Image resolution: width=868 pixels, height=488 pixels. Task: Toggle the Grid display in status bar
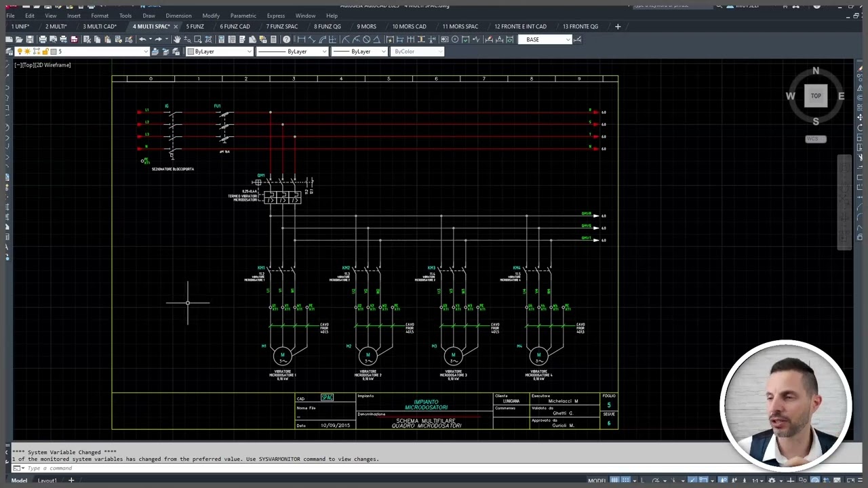point(615,481)
